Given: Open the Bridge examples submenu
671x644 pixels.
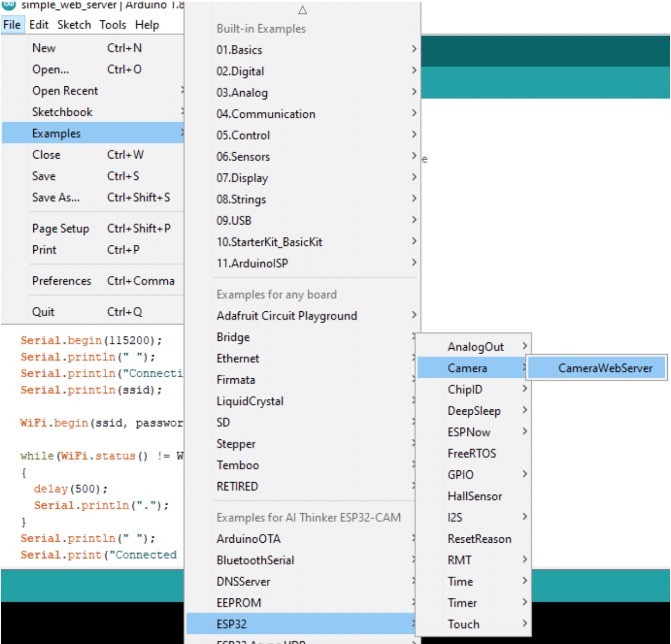Looking at the screenshot, I should [301, 337].
